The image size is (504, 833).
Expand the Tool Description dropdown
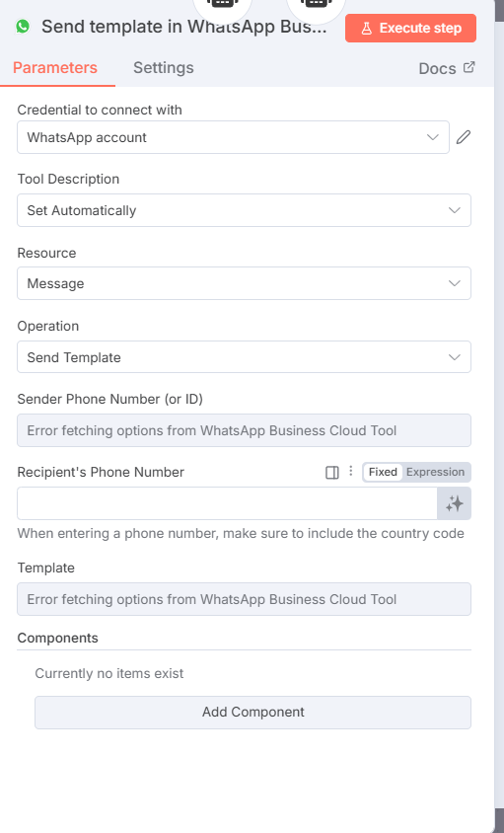[x=244, y=210]
